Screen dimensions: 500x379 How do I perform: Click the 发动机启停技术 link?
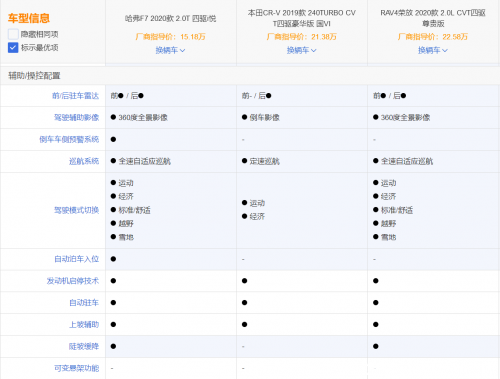coord(73,281)
